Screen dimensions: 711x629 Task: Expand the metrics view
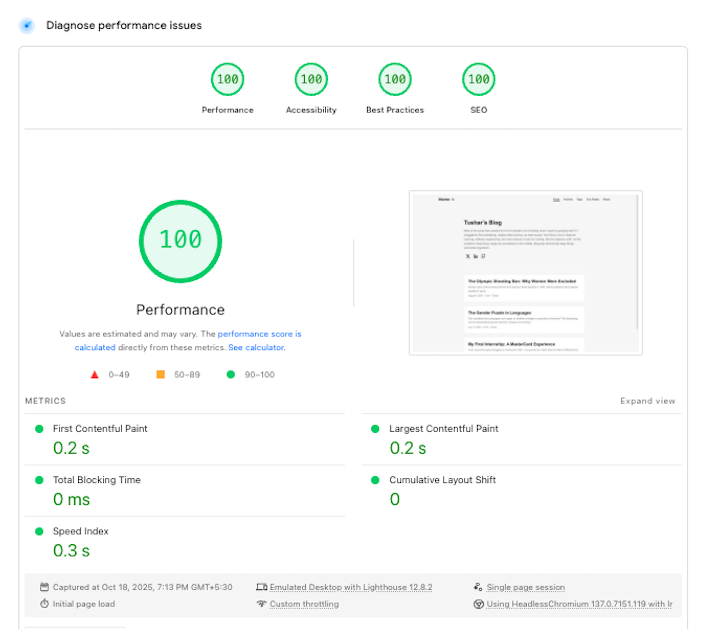647,401
